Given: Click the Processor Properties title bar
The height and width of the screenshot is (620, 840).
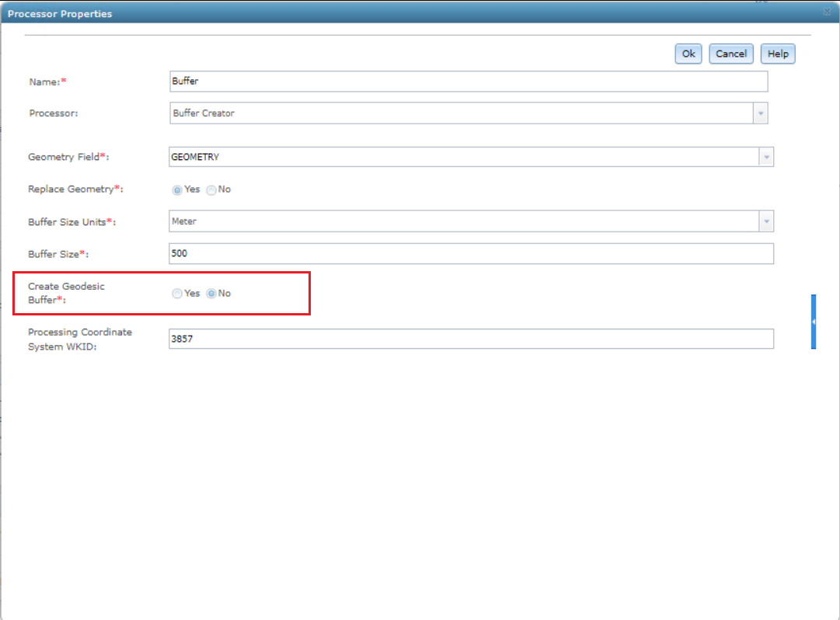Looking at the screenshot, I should tap(420, 13).
